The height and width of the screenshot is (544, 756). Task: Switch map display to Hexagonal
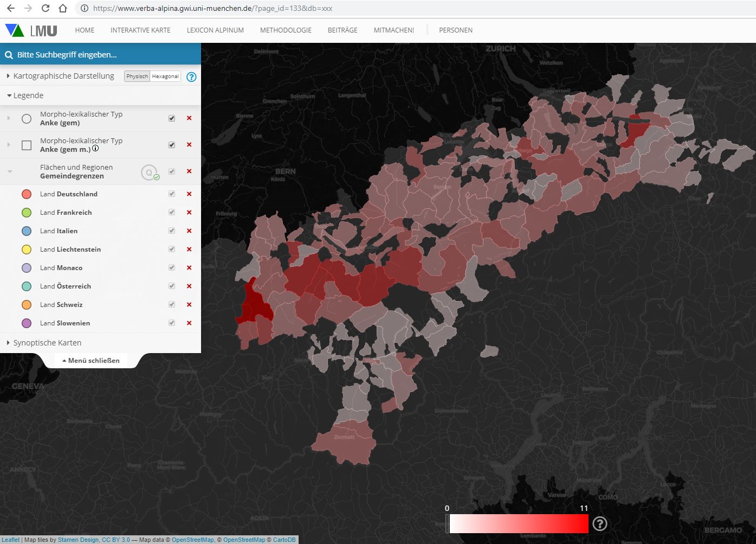click(x=165, y=76)
